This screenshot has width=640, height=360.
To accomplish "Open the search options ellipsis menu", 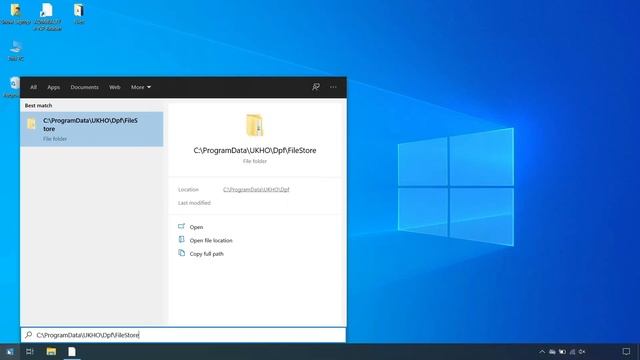I will coord(333,87).
